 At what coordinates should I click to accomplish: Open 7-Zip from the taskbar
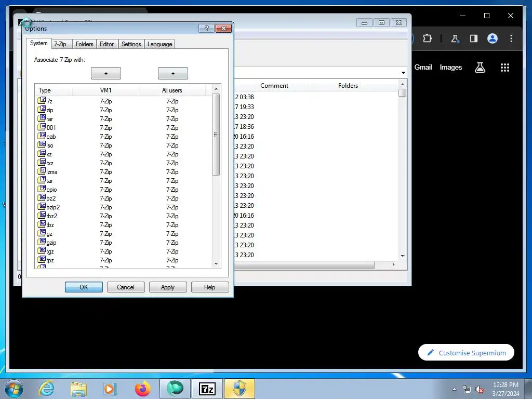[x=207, y=389]
